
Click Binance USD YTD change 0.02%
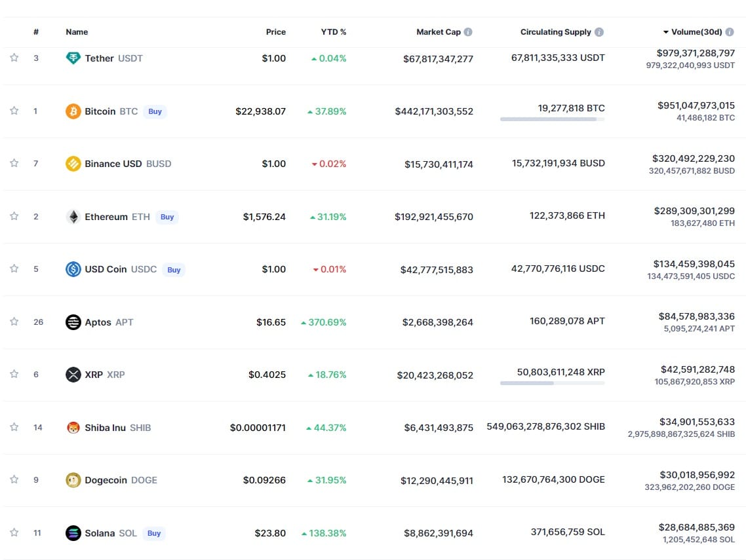pyautogui.click(x=329, y=164)
